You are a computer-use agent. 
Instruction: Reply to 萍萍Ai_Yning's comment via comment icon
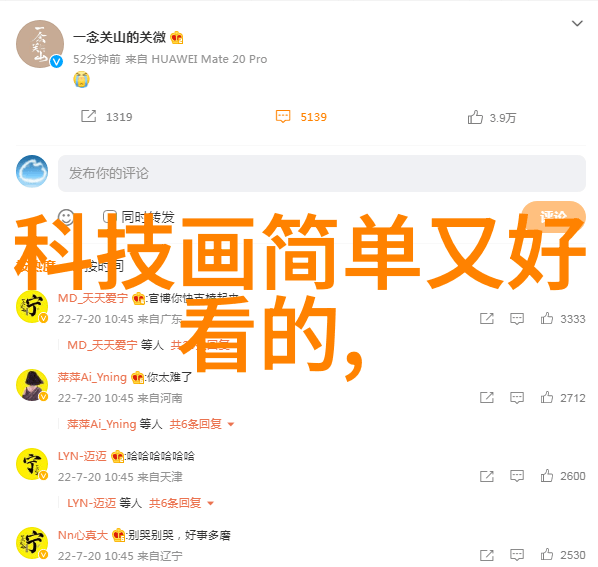pyautogui.click(x=517, y=398)
